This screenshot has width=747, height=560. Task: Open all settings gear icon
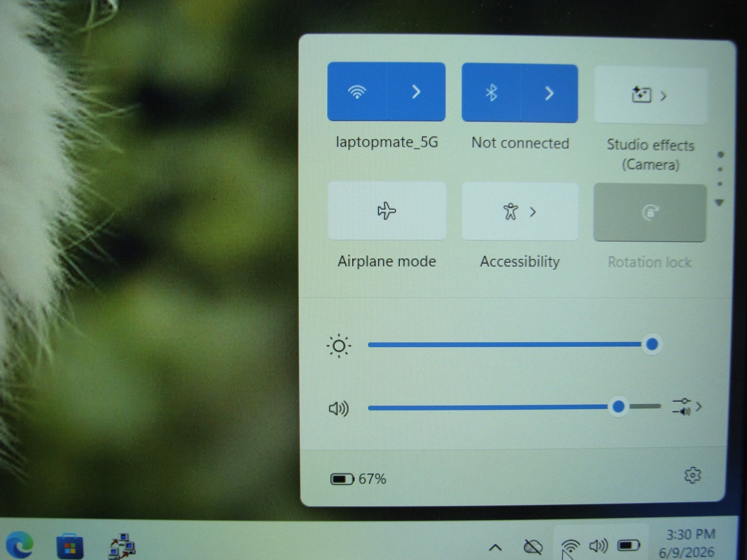pyautogui.click(x=692, y=475)
